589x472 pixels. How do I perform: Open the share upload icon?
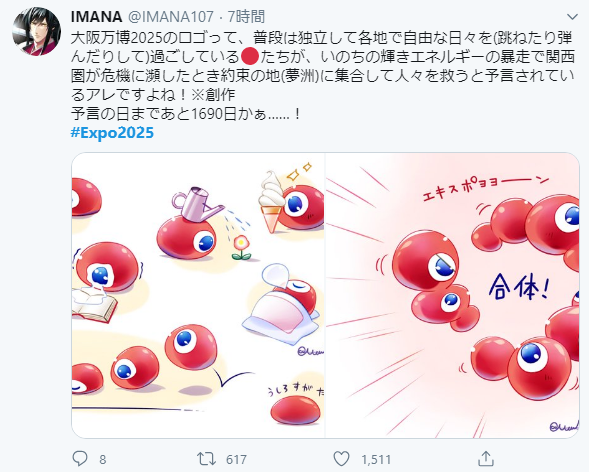coord(486,458)
